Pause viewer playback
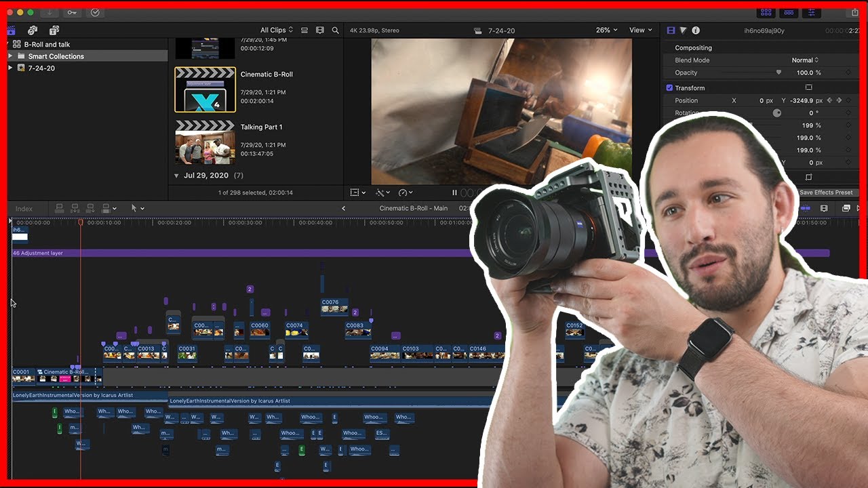Image resolution: width=868 pixels, height=488 pixels. 454,192
